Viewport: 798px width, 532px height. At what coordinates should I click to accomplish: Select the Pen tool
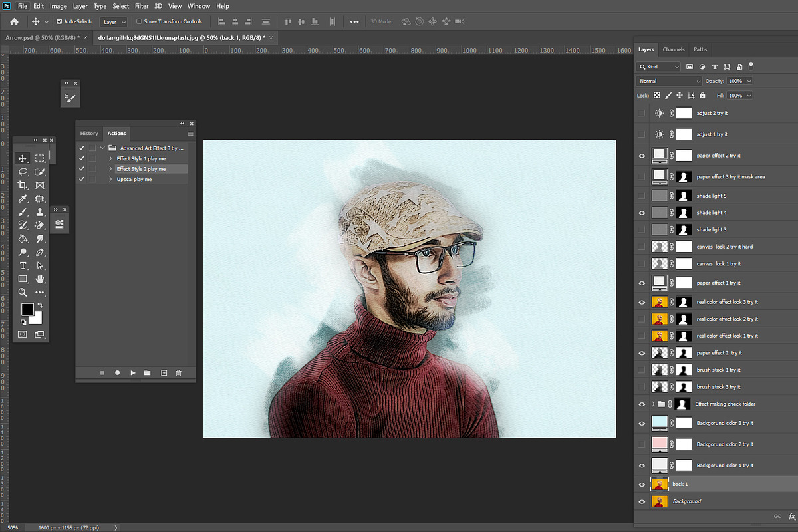pyautogui.click(x=40, y=252)
